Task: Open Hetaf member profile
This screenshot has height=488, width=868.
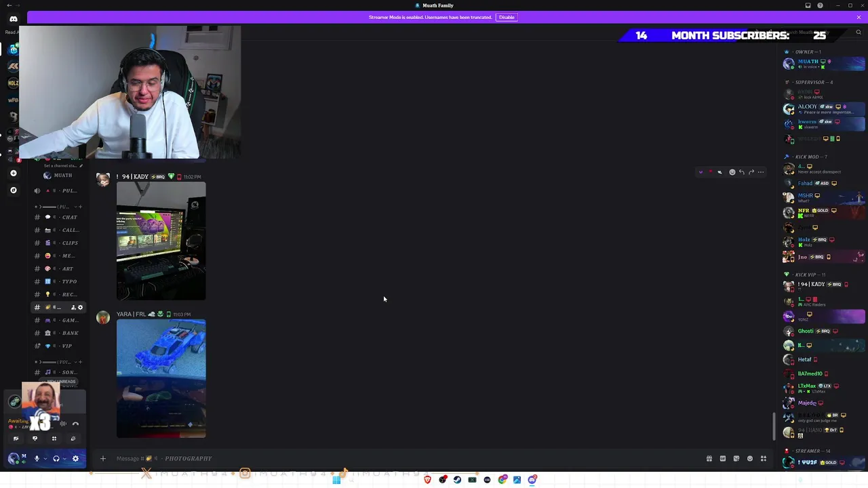Action: tap(824, 359)
